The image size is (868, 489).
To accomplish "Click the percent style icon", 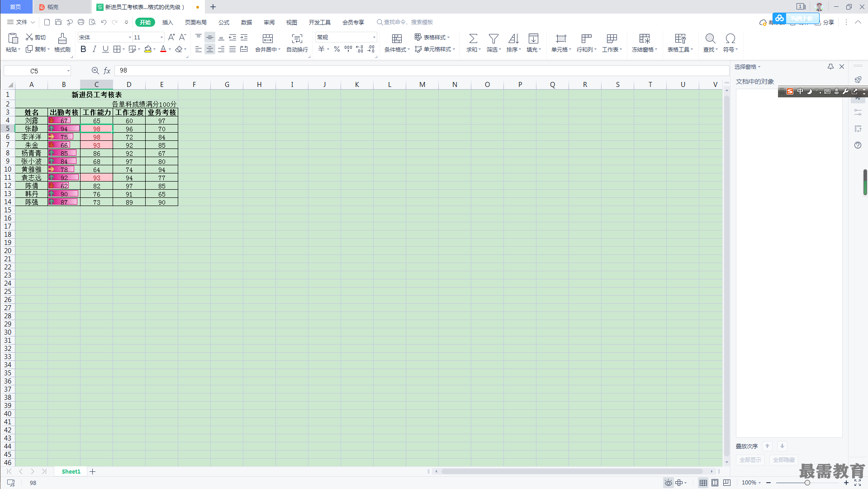I will [x=337, y=49].
